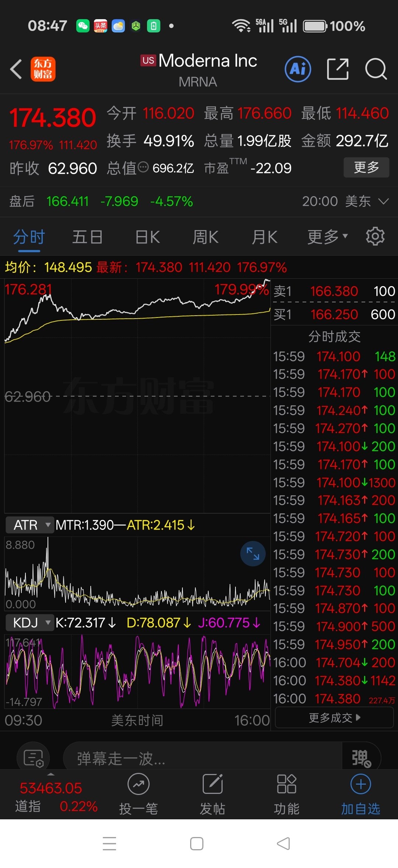Tap the 换手 49.91% value
Image resolution: width=398 pixels, height=868 pixels.
click(x=169, y=141)
